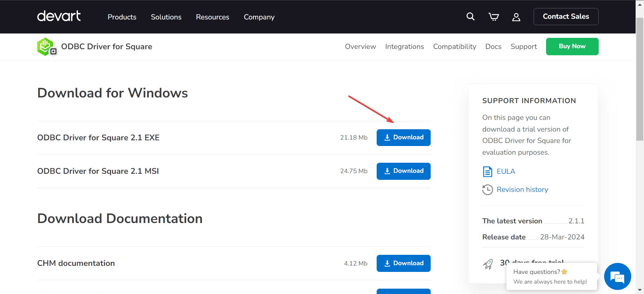Open the Revision history link

coord(522,190)
